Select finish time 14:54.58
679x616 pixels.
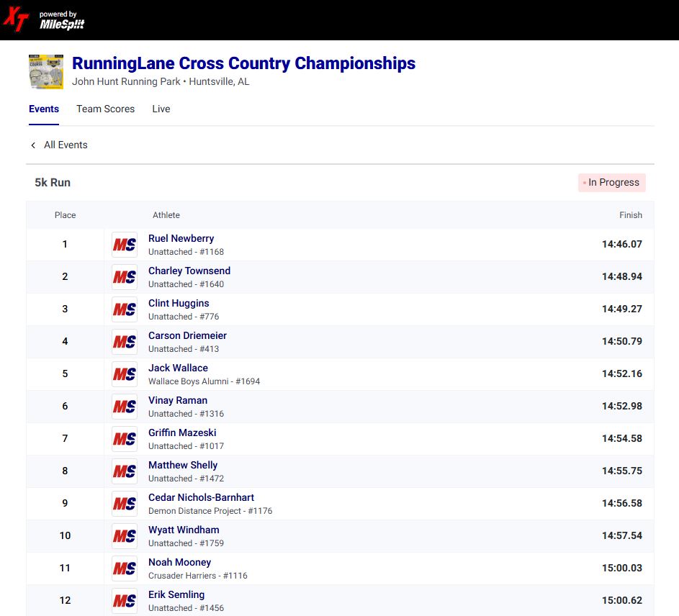coord(622,438)
